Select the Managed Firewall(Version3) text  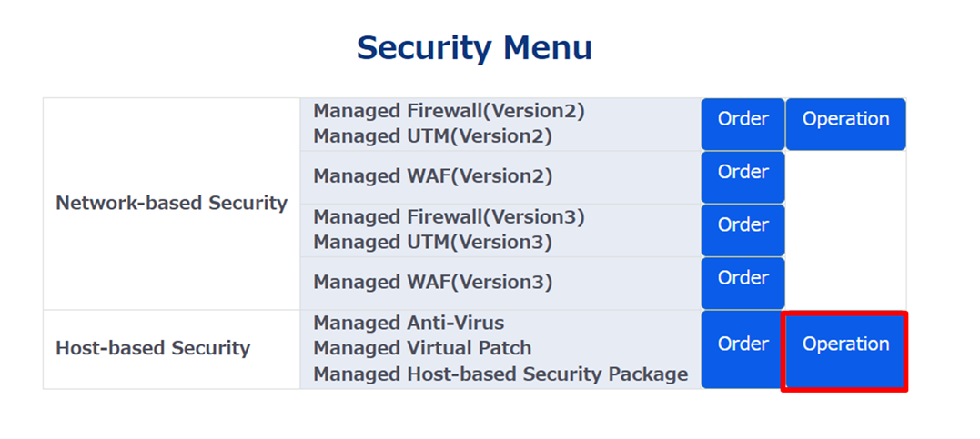(x=449, y=217)
